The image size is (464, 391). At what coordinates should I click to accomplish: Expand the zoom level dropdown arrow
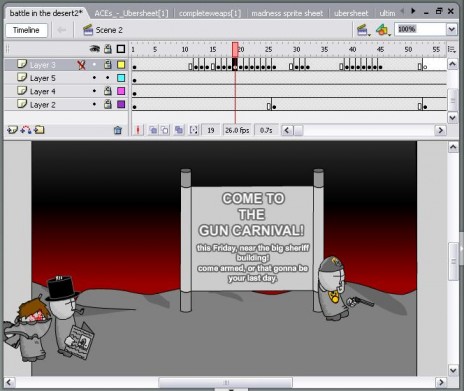pos(451,29)
